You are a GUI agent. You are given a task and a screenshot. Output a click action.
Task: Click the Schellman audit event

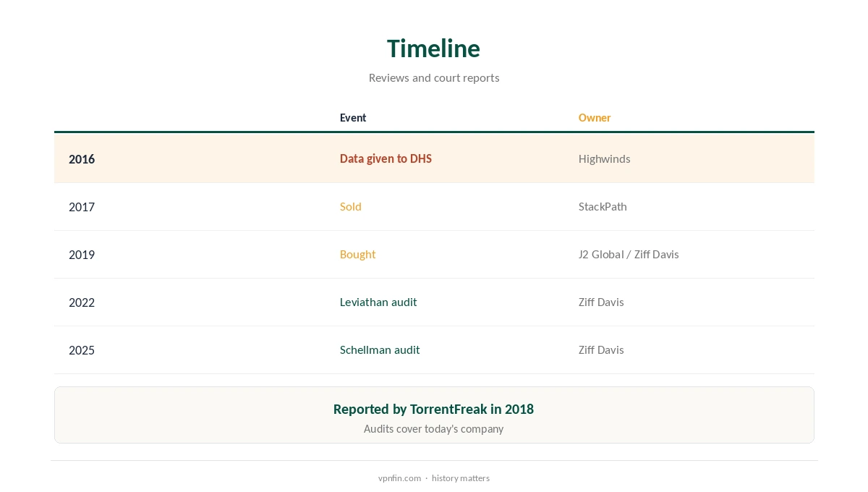pyautogui.click(x=380, y=349)
